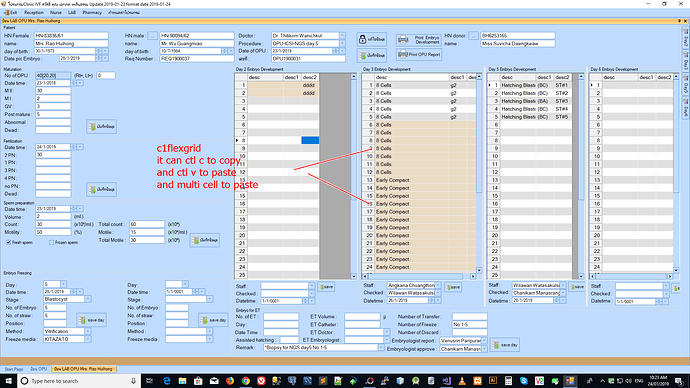690x388 pixels.
Task: Open Chrome from the Windows taskbar
Action: tap(246, 381)
